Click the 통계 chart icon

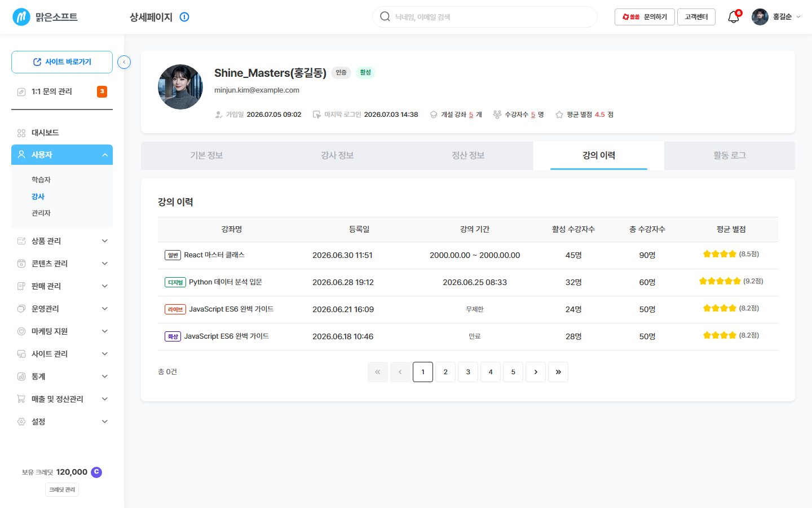21,376
